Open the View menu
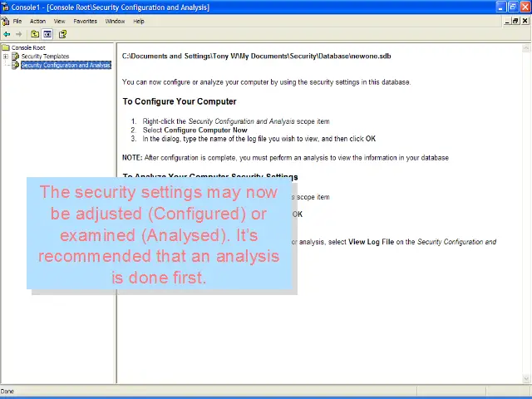The image size is (532, 399). [x=59, y=21]
